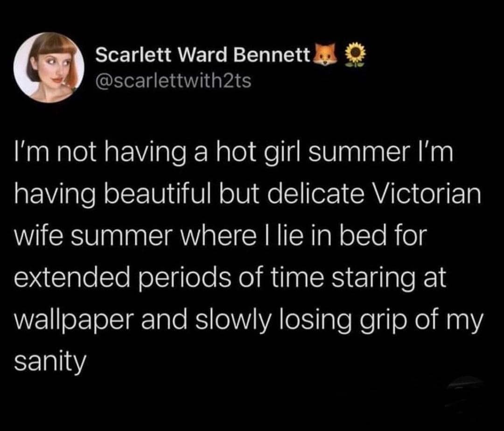Click the word "periods" in the tweet

coord(185,279)
